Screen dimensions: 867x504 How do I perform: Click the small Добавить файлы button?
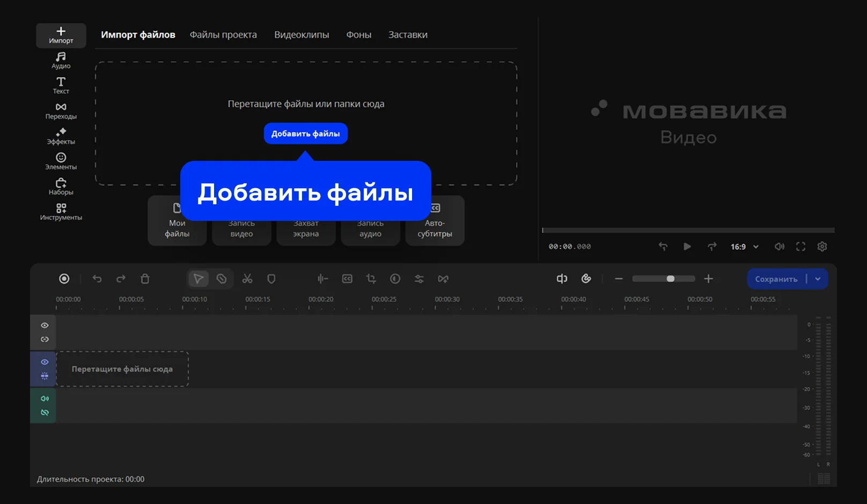pyautogui.click(x=305, y=134)
